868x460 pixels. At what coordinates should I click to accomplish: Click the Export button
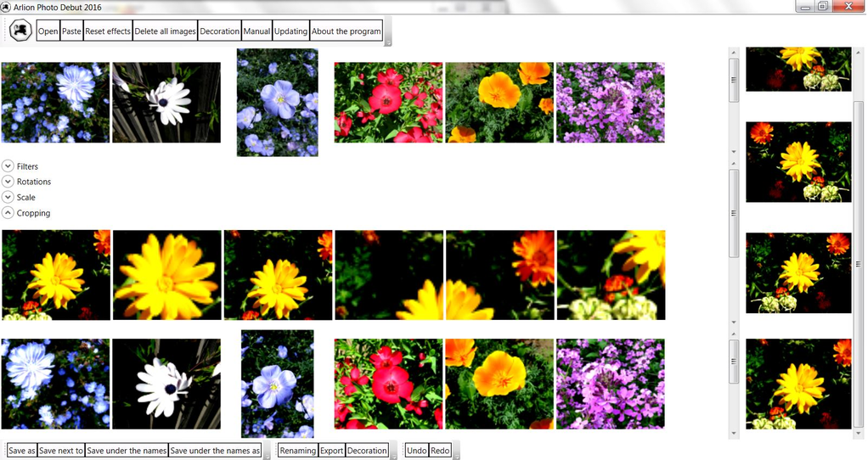pyautogui.click(x=331, y=451)
